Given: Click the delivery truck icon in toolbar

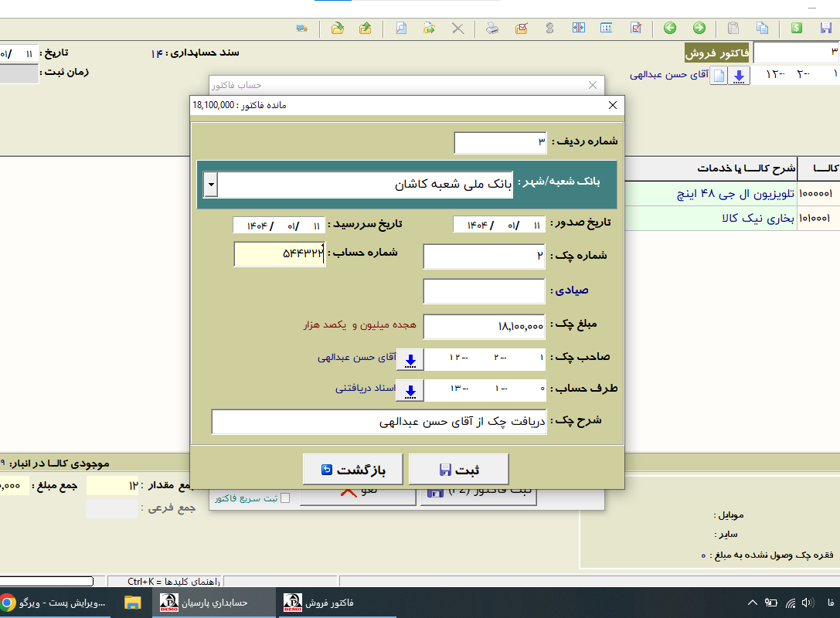Looking at the screenshot, I should tap(302, 29).
